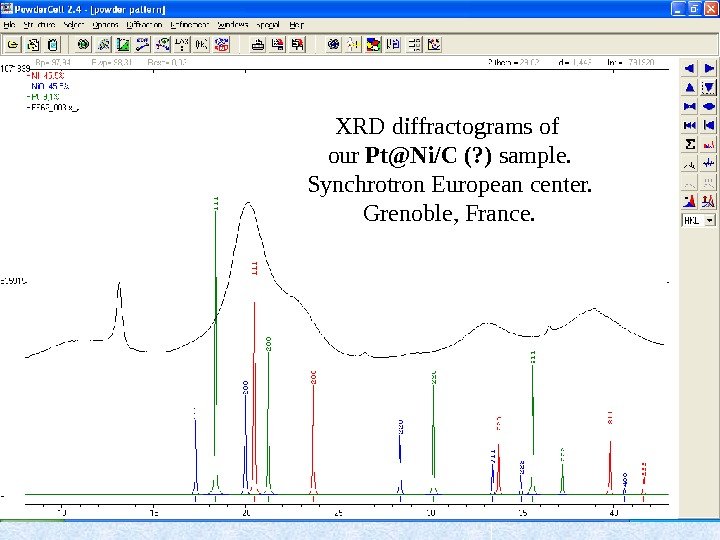
Task: Click the toolbar icon with small letters and dots
Action: pyautogui.click(x=182, y=45)
